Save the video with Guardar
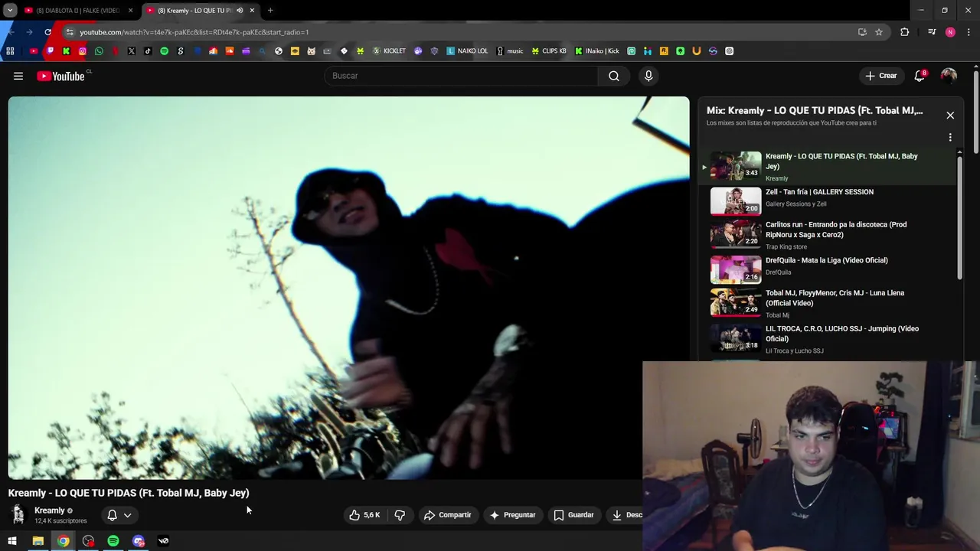980x551 pixels. pos(573,515)
